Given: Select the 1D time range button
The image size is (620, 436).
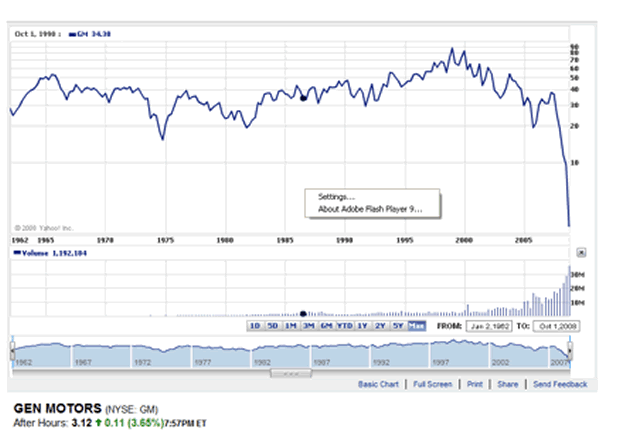Looking at the screenshot, I should (x=255, y=326).
